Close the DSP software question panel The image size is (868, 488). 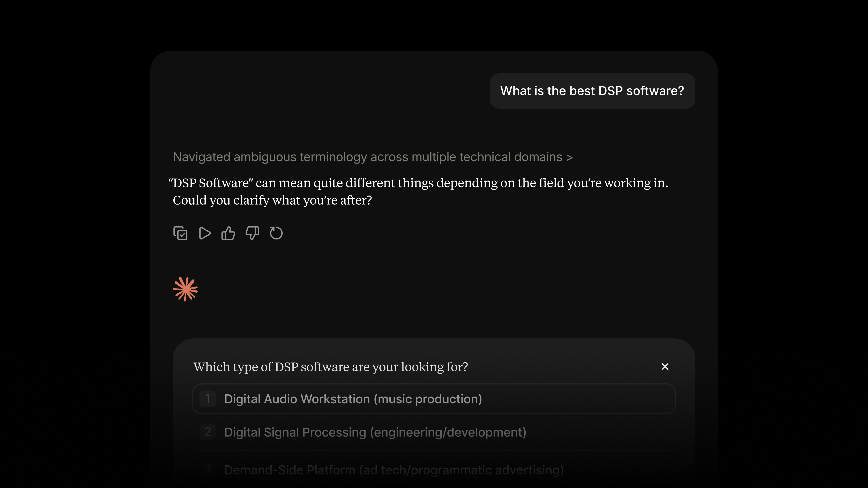(x=665, y=366)
